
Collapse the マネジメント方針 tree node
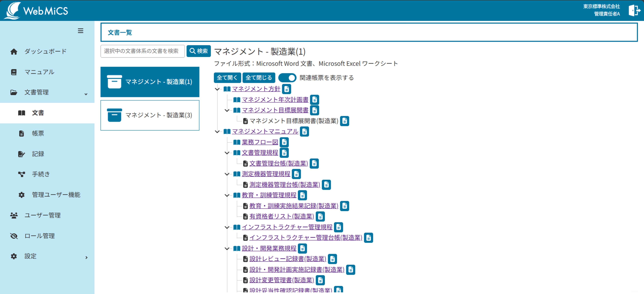pos(217,89)
